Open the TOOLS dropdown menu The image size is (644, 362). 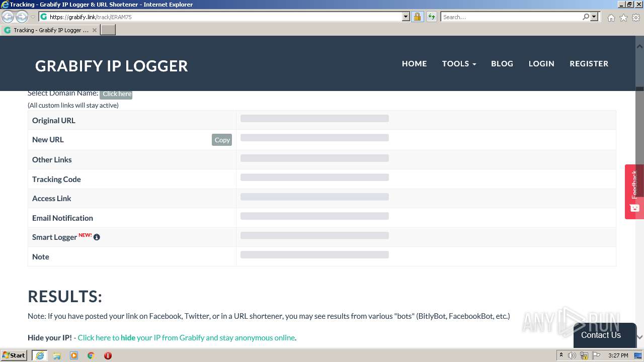pos(459,64)
